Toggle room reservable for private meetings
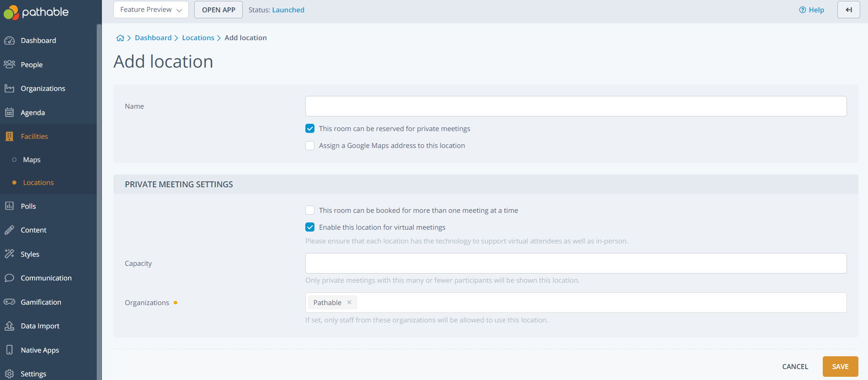The image size is (868, 380). [x=310, y=129]
